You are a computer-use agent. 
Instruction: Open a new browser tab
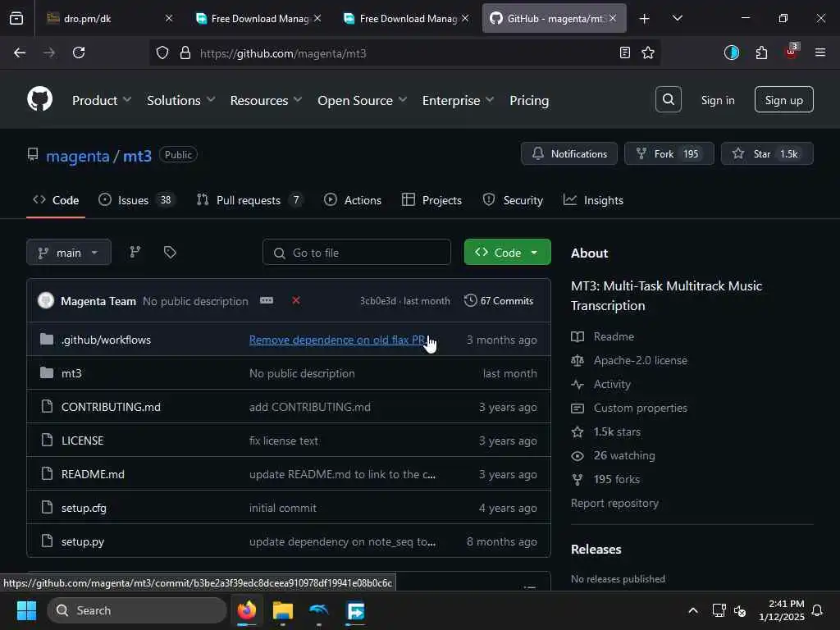tap(645, 19)
